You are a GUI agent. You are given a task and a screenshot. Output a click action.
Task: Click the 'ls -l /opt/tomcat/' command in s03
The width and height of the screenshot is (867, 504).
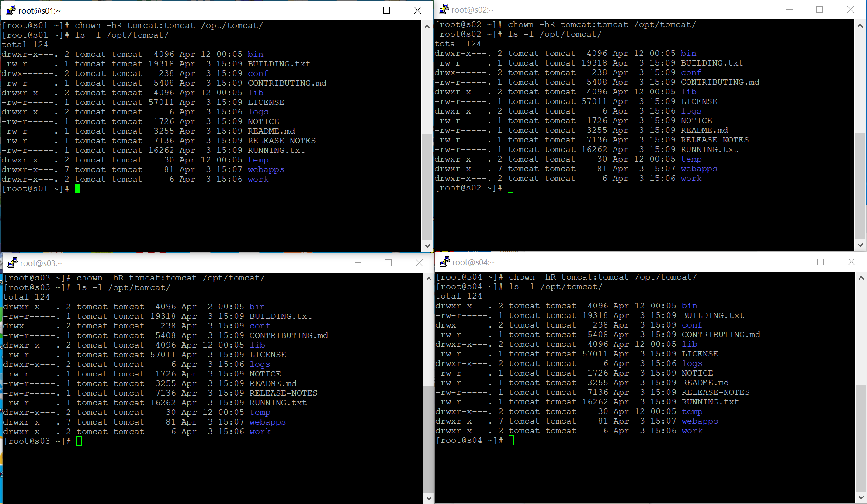[124, 287]
